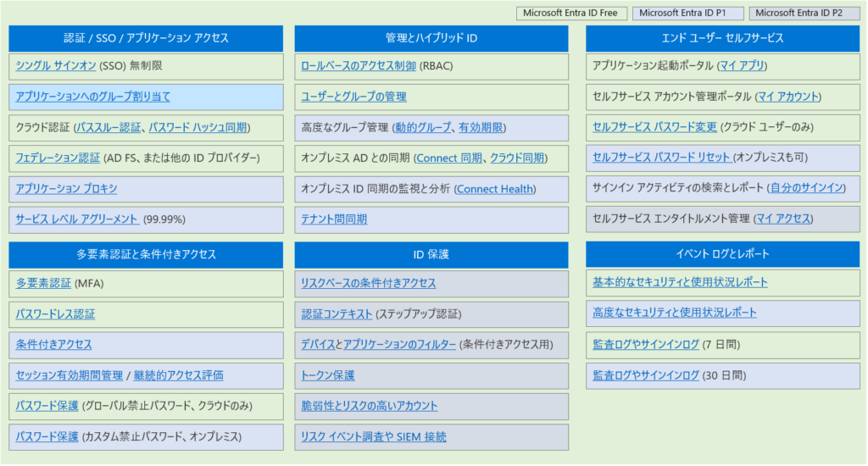The width and height of the screenshot is (868, 466).
Task: Open the 動的グループ link
Action: point(423,127)
